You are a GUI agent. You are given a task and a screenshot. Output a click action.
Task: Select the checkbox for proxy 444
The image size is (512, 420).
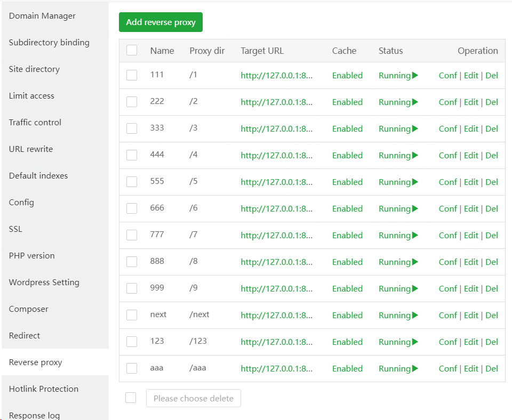[132, 155]
